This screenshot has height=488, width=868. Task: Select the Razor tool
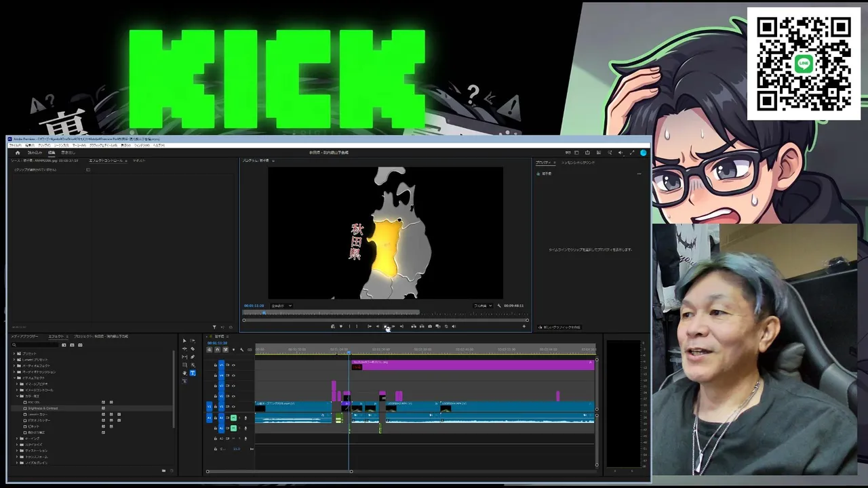pos(193,349)
